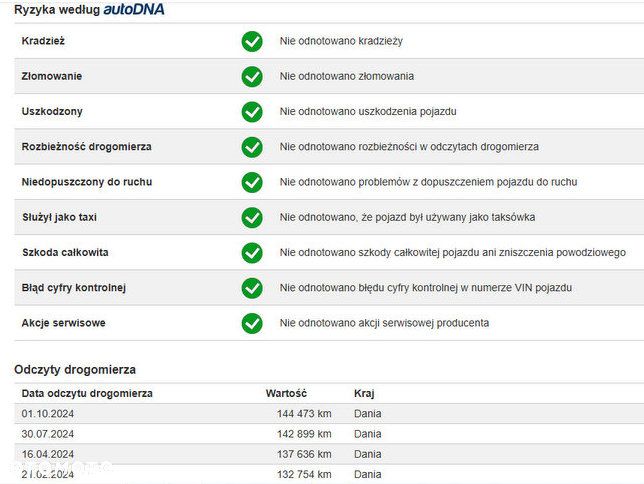Click text 'Nie odnotowano uszkodzenia pojazdu'
Viewport: 644px width, 484px height.
(368, 112)
